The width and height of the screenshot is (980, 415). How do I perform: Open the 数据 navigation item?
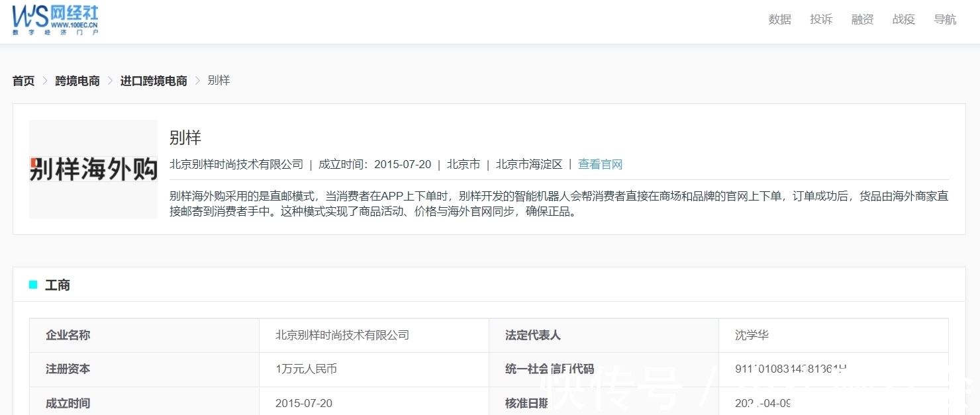779,19
